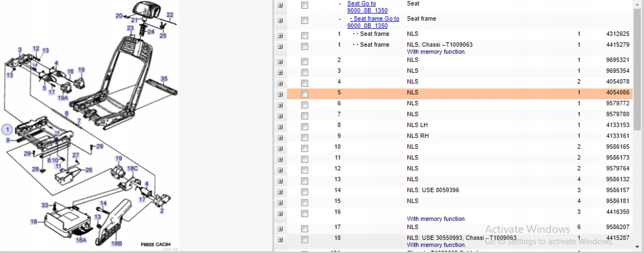Select checkbox for NLS RH part 4133161

coord(304,138)
